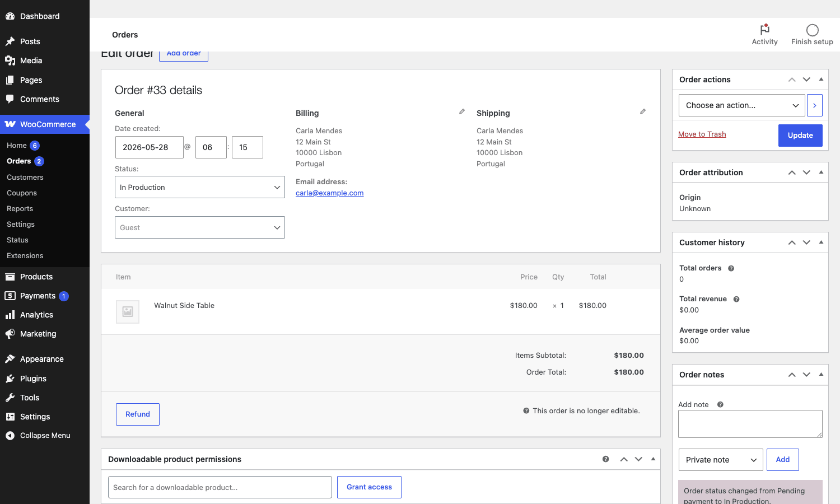
Task: Click help icon beside Add note
Action: click(720, 404)
